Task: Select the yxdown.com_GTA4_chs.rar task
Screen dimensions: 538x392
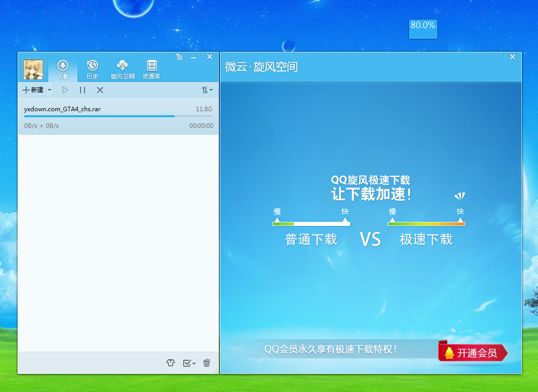Action: coord(118,117)
